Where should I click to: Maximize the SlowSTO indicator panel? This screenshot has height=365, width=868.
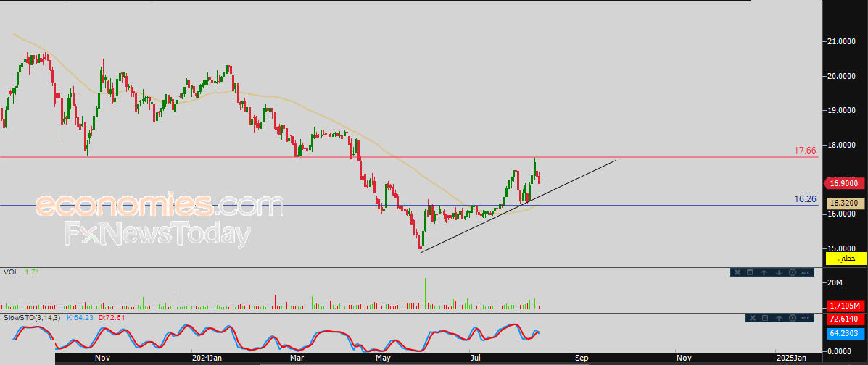766,317
